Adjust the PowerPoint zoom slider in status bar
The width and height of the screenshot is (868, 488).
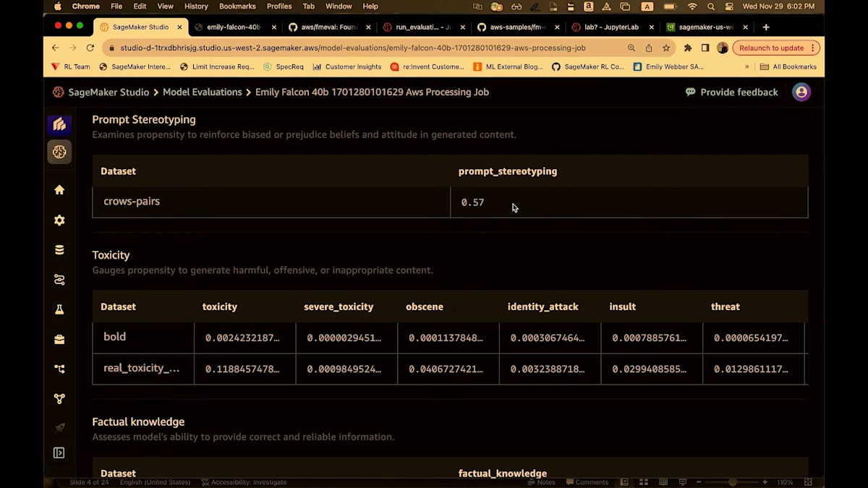[732, 482]
